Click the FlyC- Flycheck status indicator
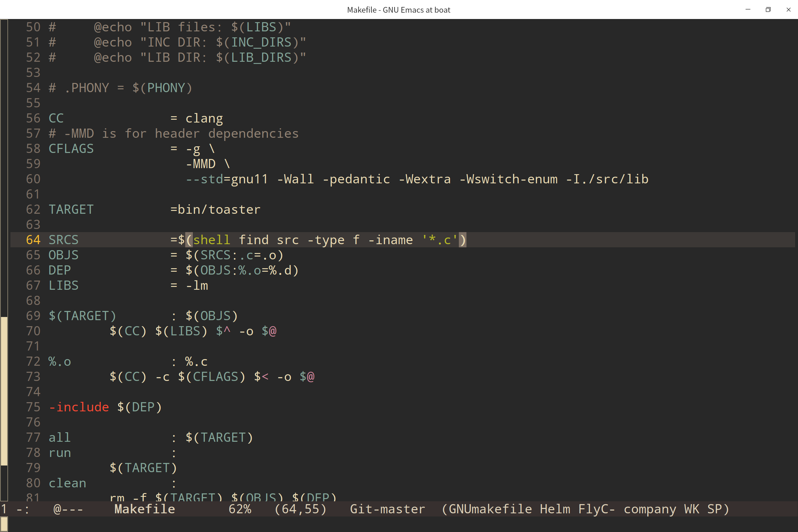 pos(596,509)
